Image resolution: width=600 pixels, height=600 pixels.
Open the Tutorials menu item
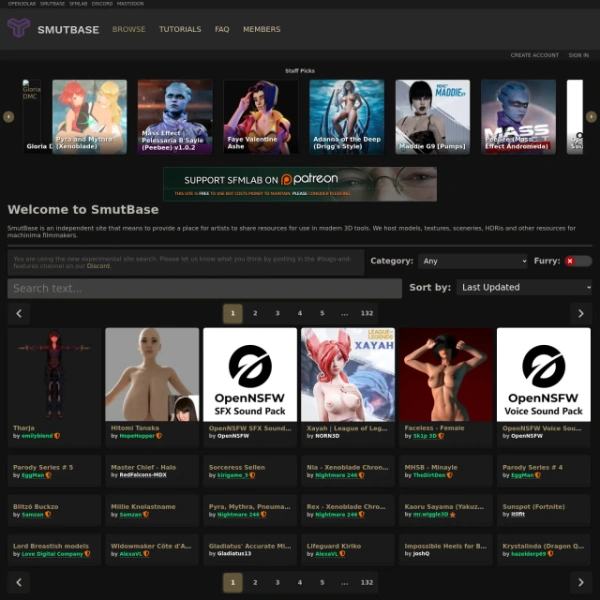[180, 29]
